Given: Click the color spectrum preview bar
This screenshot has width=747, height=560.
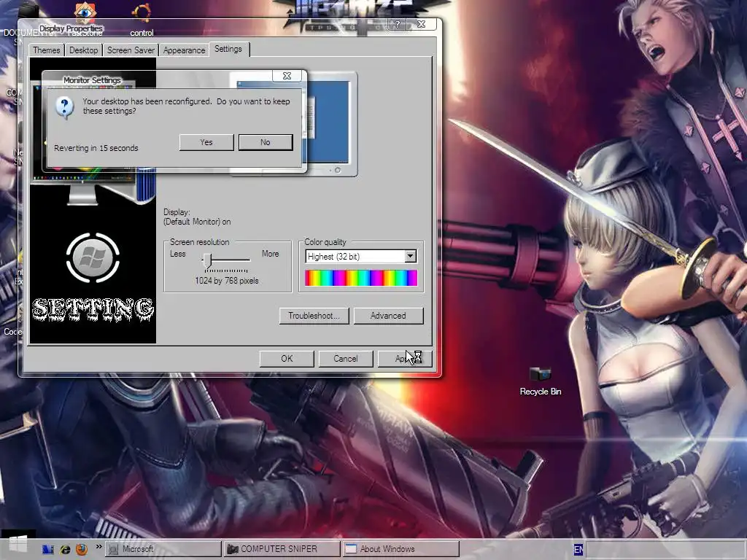Looking at the screenshot, I should tap(361, 278).
